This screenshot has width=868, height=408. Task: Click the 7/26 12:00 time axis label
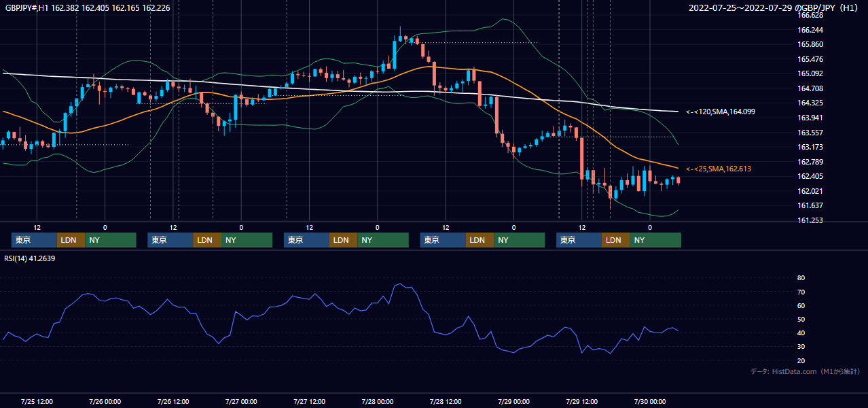pyautogui.click(x=173, y=401)
